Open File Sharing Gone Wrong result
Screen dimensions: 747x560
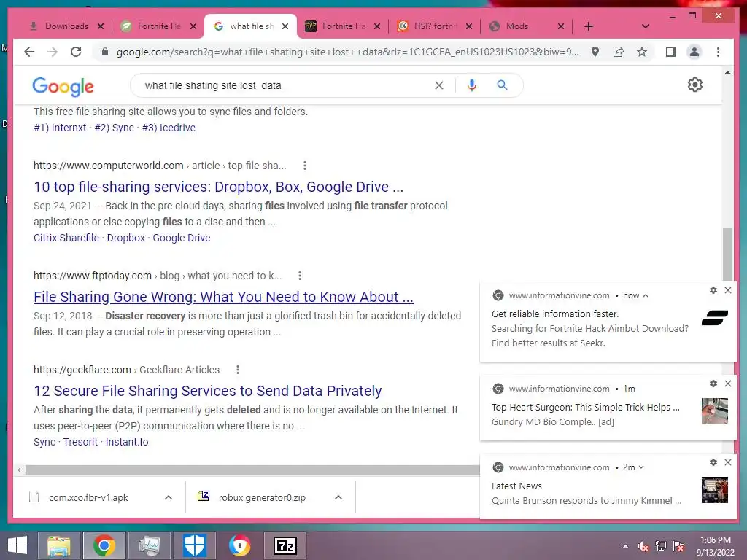click(x=223, y=297)
